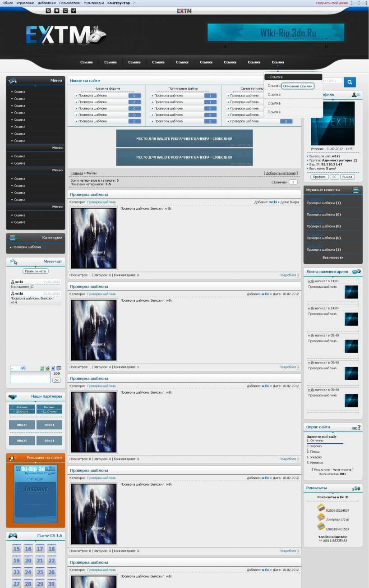The image size is (369, 588).
Task: Open the post image of the post dated Вчера
Action: pos(94,238)
